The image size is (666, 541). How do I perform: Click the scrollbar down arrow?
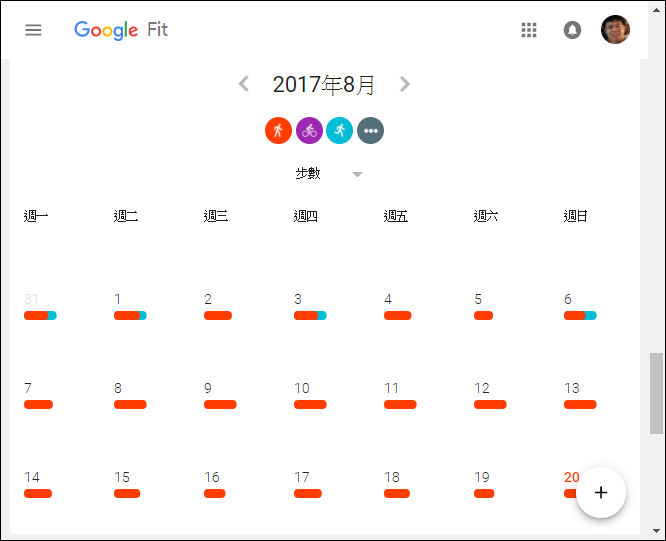click(x=656, y=531)
